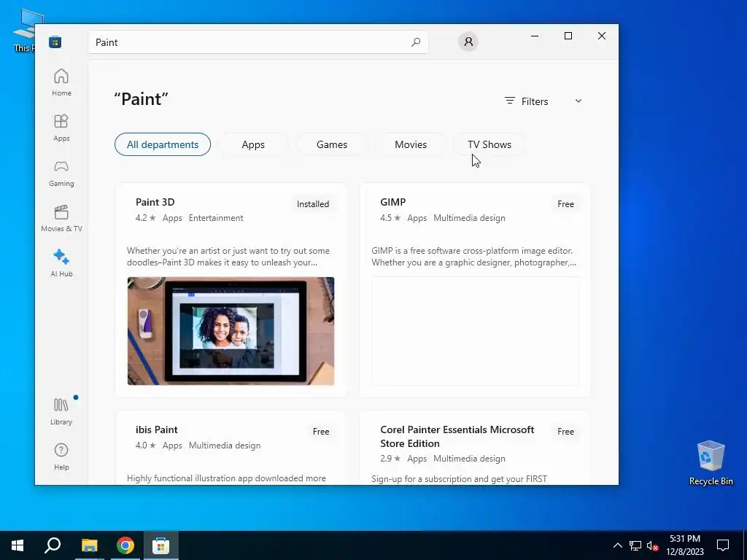747x560 pixels.
Task: Filter results by Apps tab
Action: 253,144
